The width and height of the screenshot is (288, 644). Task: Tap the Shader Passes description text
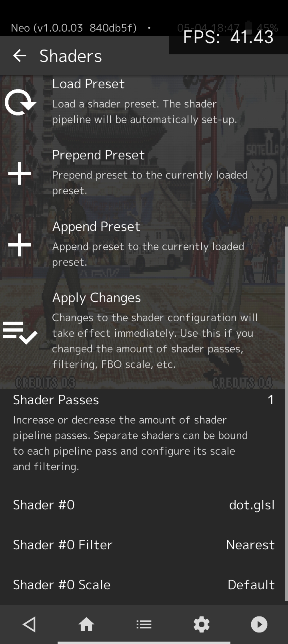click(x=130, y=443)
